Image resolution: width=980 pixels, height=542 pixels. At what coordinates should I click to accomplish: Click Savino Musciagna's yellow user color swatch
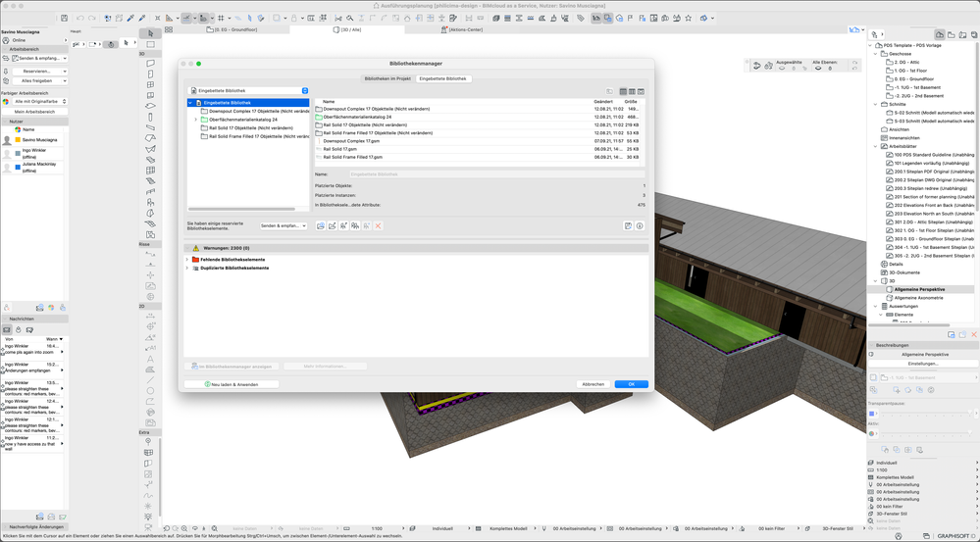[17, 140]
